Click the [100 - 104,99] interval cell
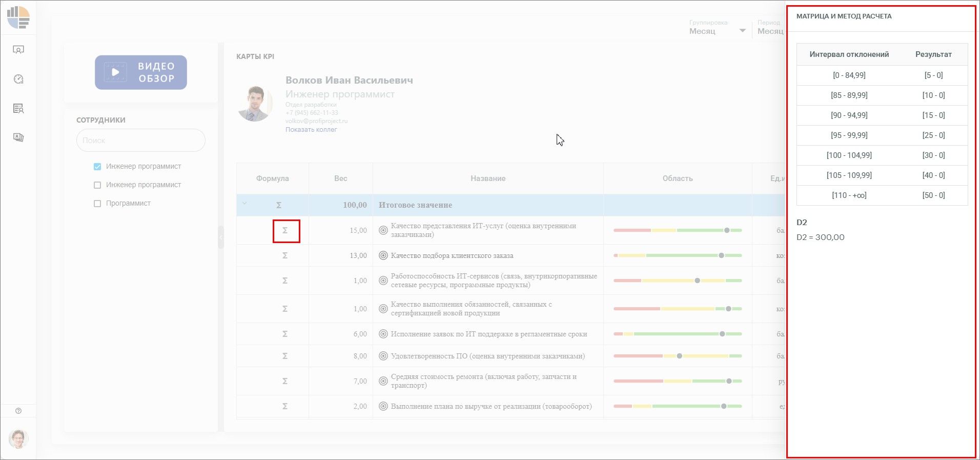This screenshot has width=980, height=460. click(849, 155)
